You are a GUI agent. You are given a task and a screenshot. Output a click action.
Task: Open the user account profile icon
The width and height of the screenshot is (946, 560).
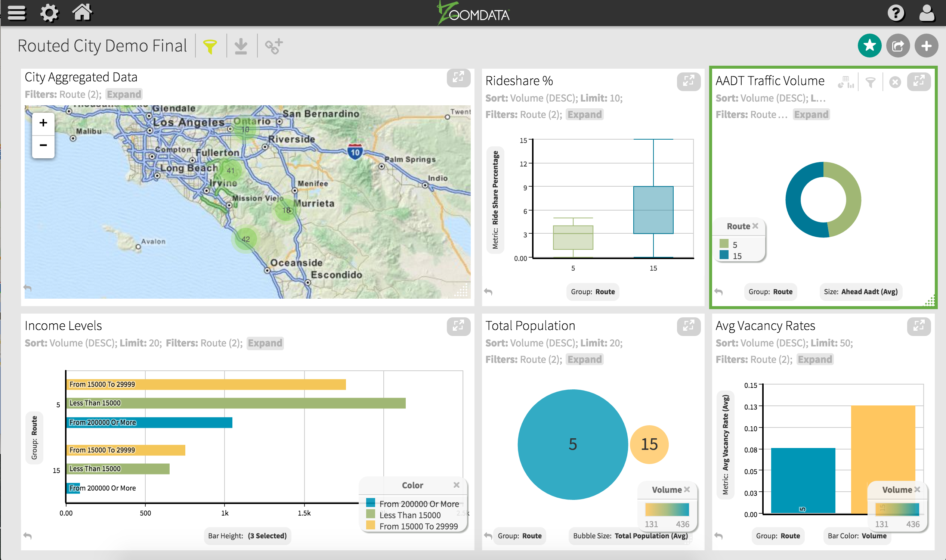pyautogui.click(x=926, y=13)
